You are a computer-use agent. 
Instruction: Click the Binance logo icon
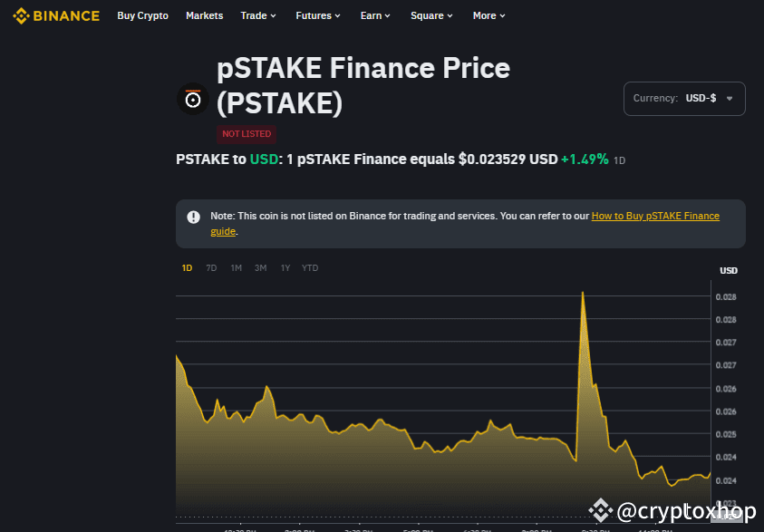[x=21, y=15]
